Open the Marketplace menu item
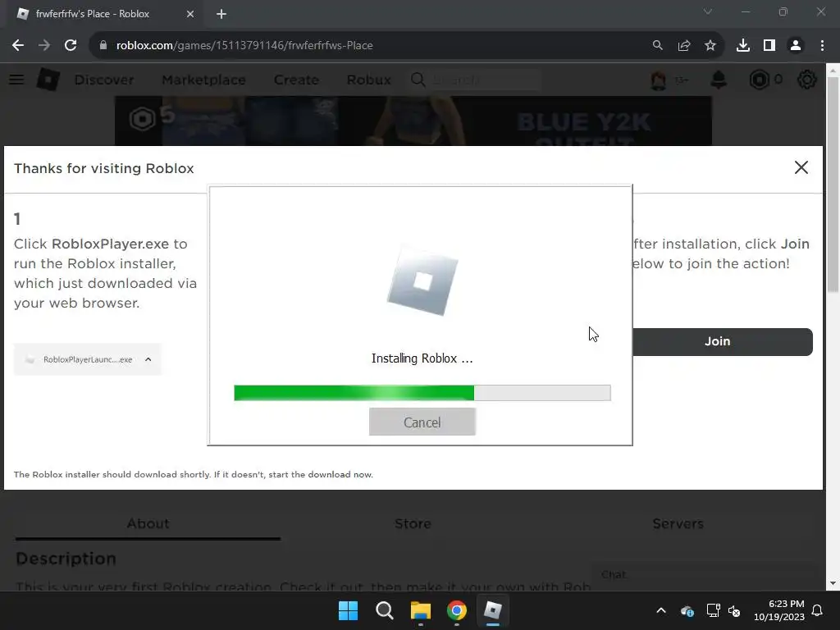840x630 pixels. point(203,80)
